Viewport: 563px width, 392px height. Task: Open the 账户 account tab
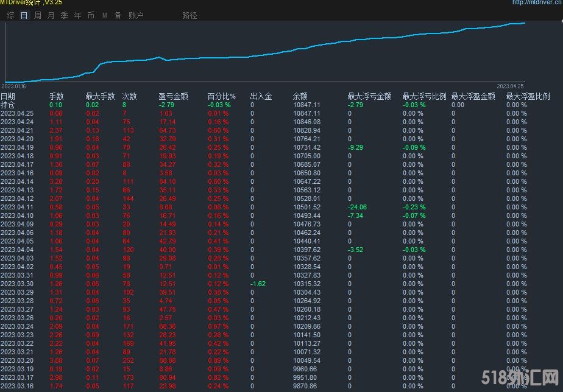coord(136,15)
